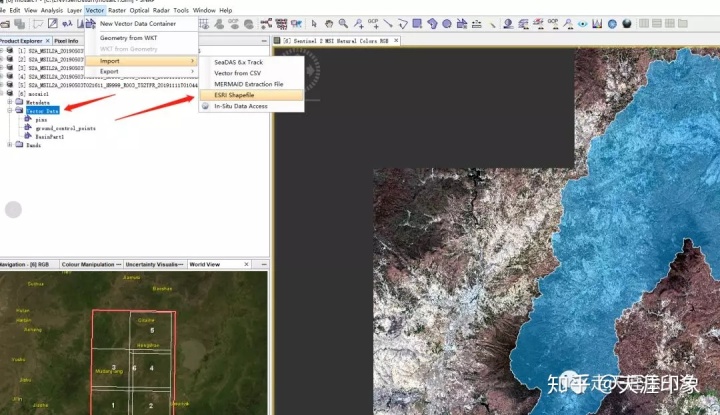
Task: Open the Export submenu
Action: (x=141, y=71)
